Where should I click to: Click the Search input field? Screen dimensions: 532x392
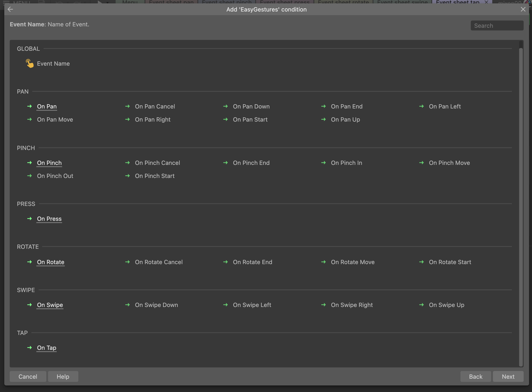[497, 26]
